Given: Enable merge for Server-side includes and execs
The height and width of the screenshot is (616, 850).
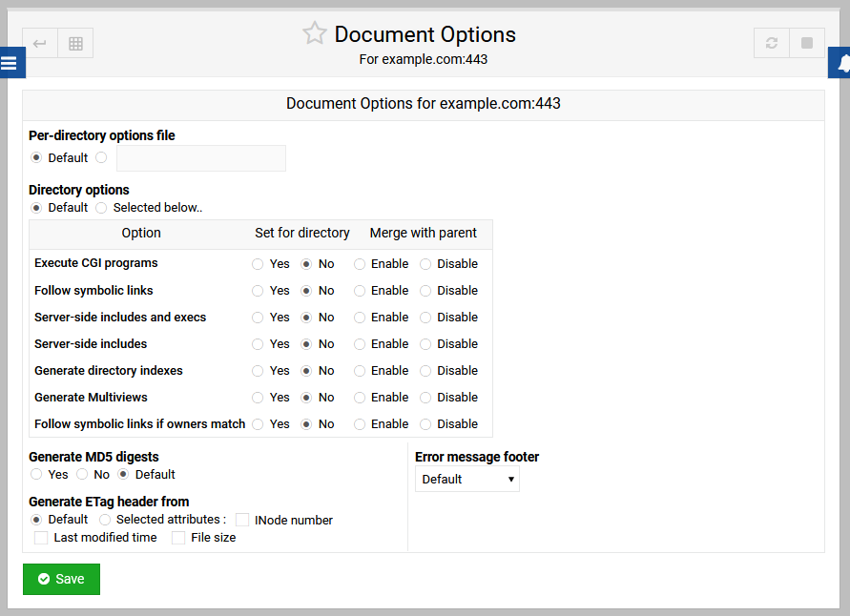Looking at the screenshot, I should pos(360,318).
